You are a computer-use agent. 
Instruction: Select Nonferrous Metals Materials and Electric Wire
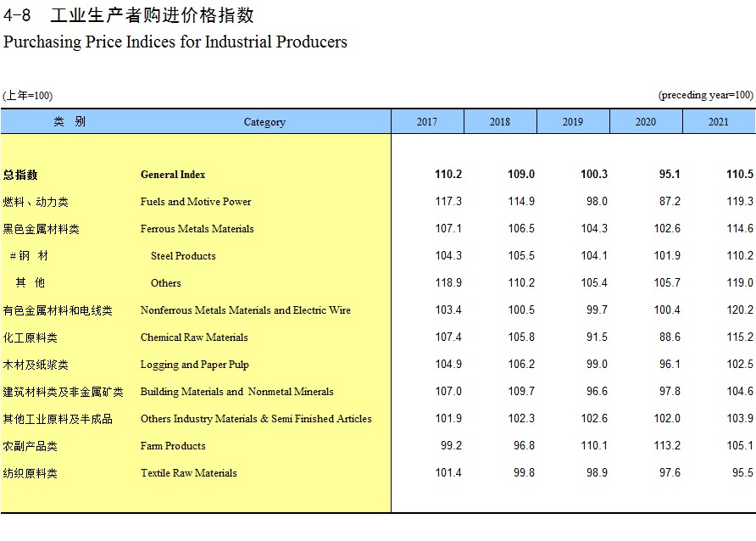(246, 310)
